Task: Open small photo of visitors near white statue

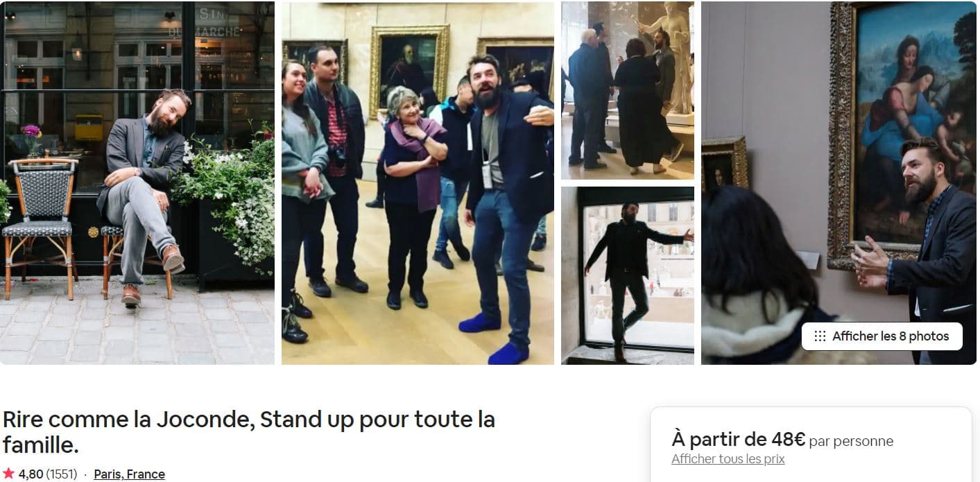Action: (x=627, y=90)
